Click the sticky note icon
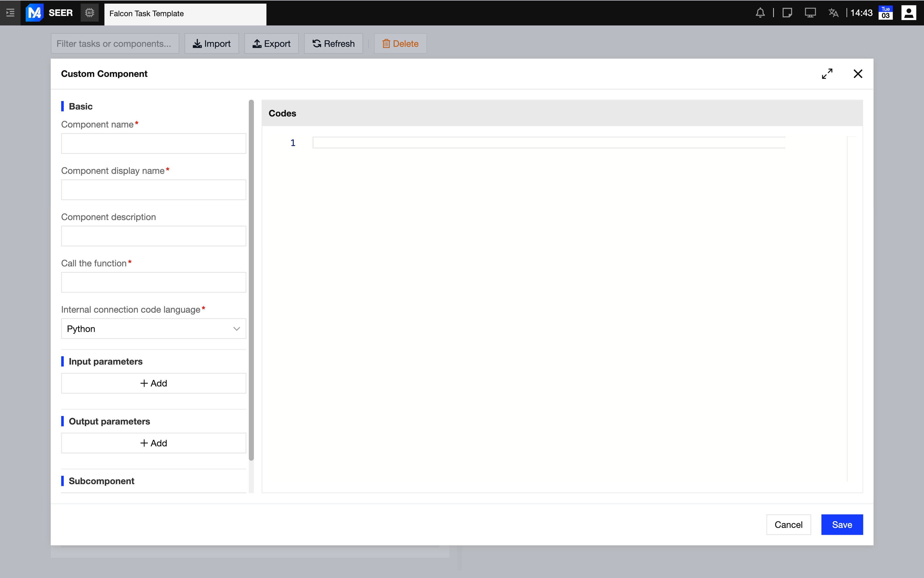The image size is (924, 578). 787,13
